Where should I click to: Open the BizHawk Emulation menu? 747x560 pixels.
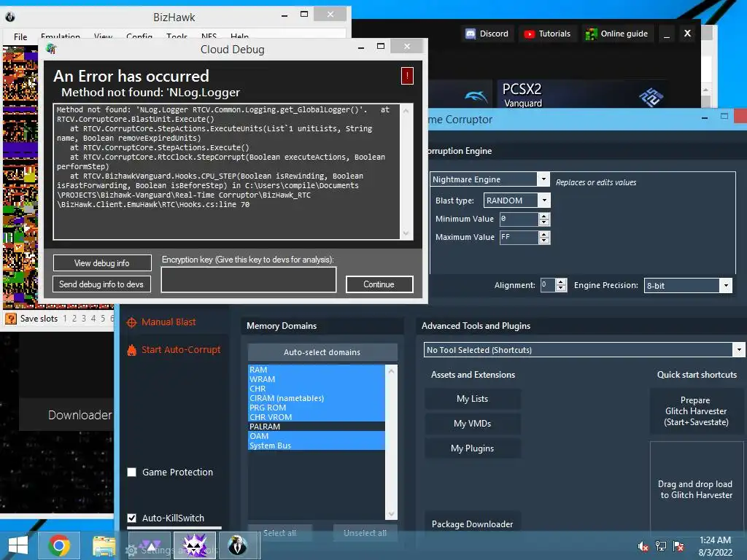(x=61, y=36)
